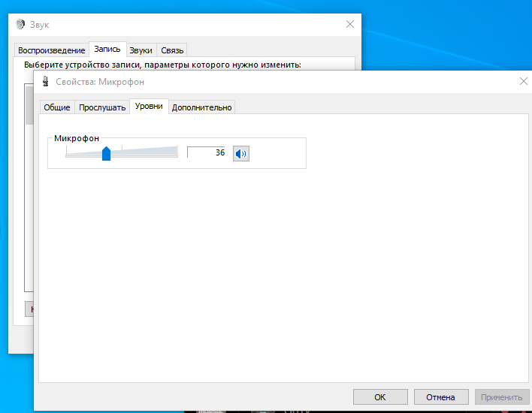
Task: Click the microphone icon in the properties title bar
Action: point(46,82)
